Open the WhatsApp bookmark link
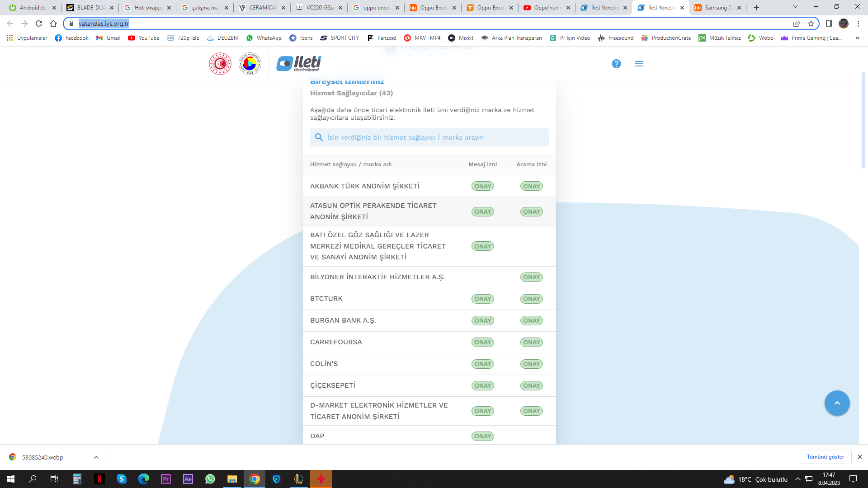Viewport: 868px width, 488px height. click(x=264, y=38)
